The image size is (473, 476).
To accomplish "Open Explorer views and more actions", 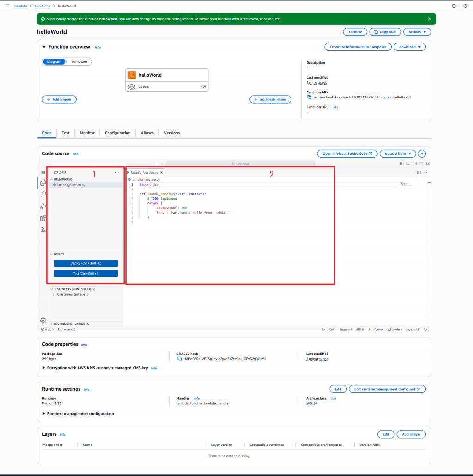I will (x=117, y=172).
